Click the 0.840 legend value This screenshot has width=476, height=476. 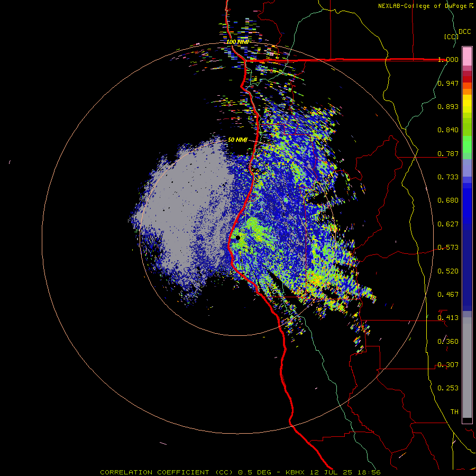tap(448, 130)
